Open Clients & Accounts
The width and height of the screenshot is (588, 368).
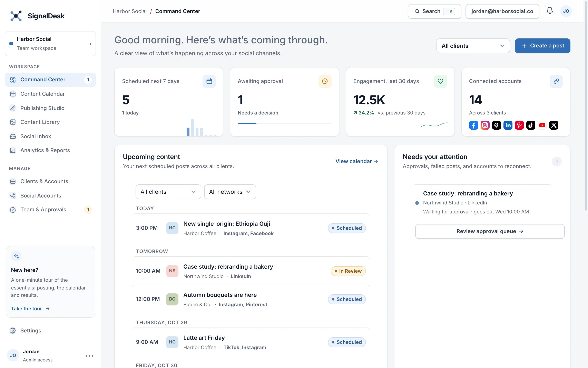50,181
